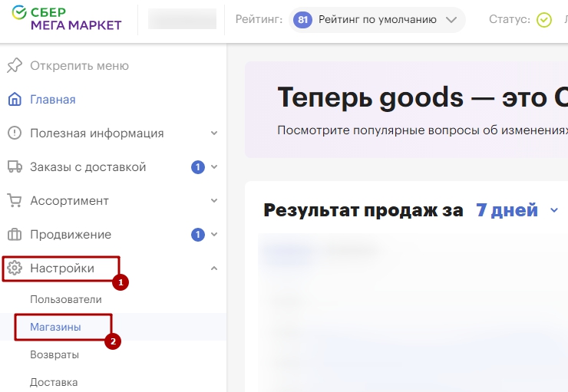Select the Магазины submenu

(55, 327)
